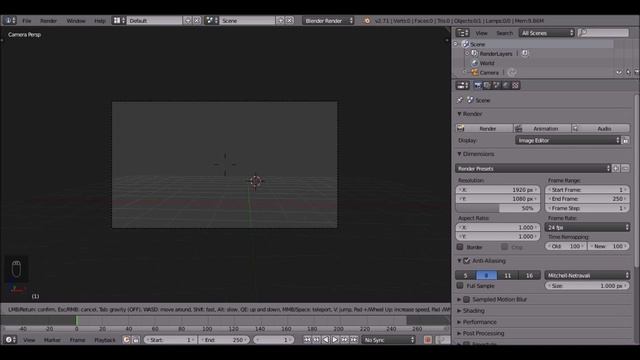Open the Render menu in top header
Viewport: 640px width, 360px height.
(x=48, y=20)
